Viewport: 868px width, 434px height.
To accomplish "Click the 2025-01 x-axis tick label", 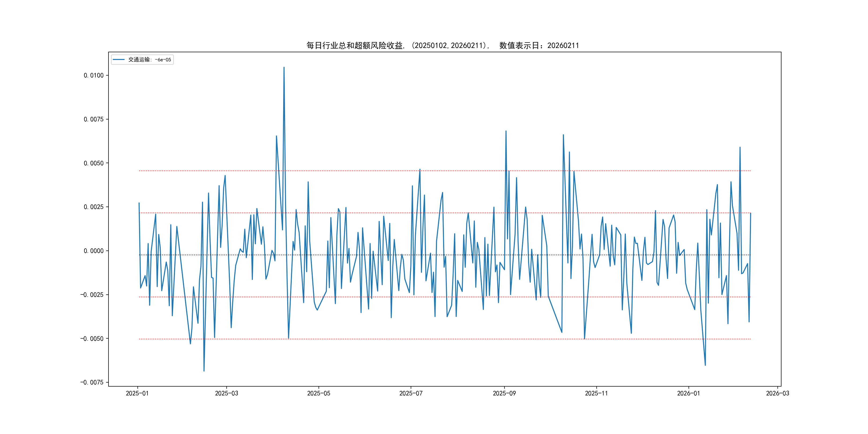I will pyautogui.click(x=137, y=393).
